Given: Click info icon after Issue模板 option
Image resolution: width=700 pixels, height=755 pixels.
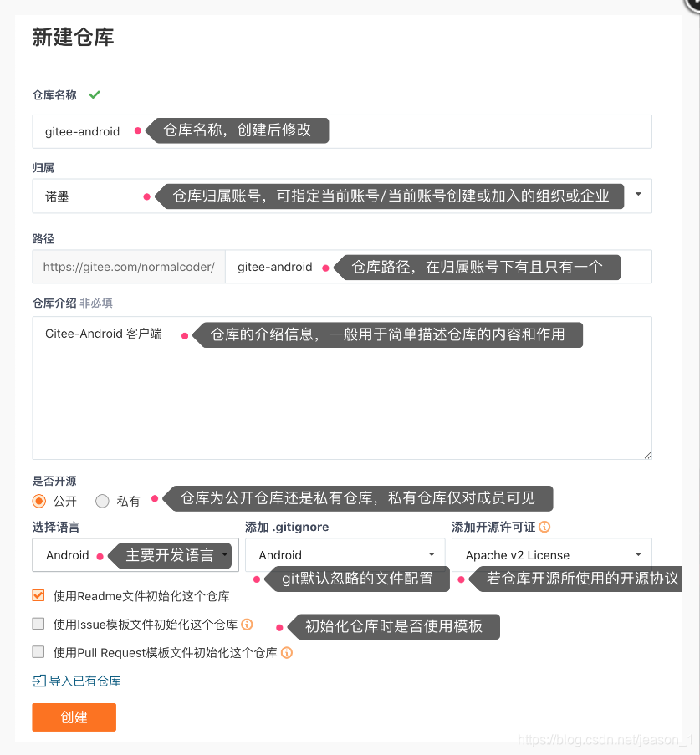Looking at the screenshot, I should pyautogui.click(x=247, y=624).
